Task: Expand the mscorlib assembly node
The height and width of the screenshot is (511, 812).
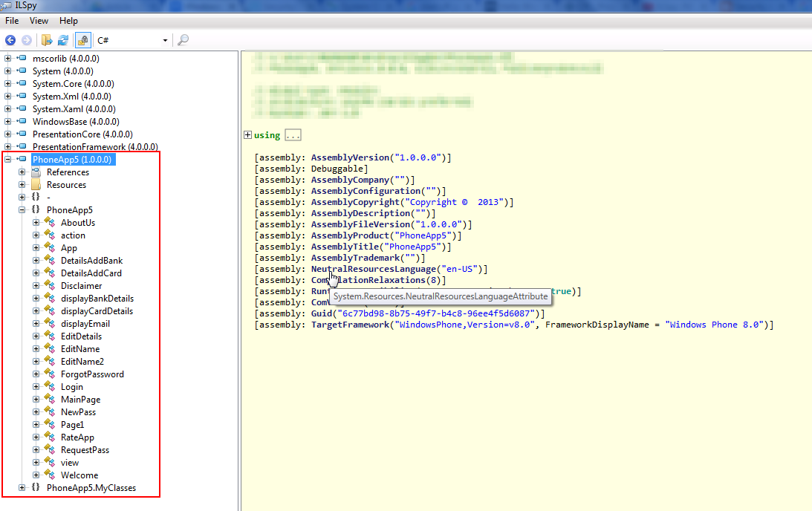Action: (x=7, y=59)
